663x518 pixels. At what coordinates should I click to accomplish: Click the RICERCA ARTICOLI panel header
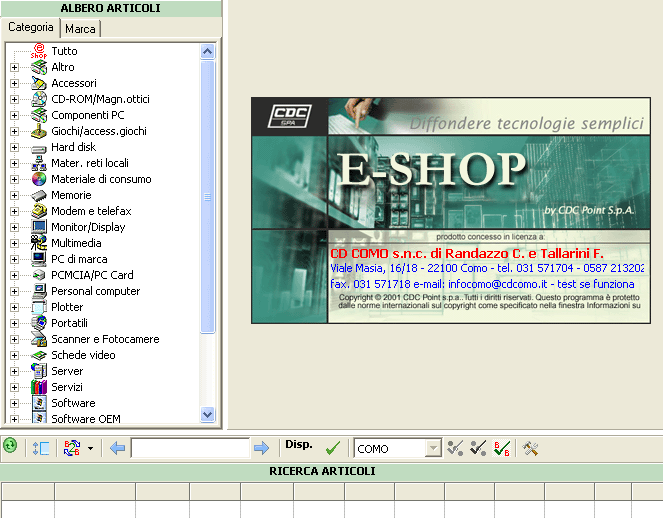click(x=322, y=471)
